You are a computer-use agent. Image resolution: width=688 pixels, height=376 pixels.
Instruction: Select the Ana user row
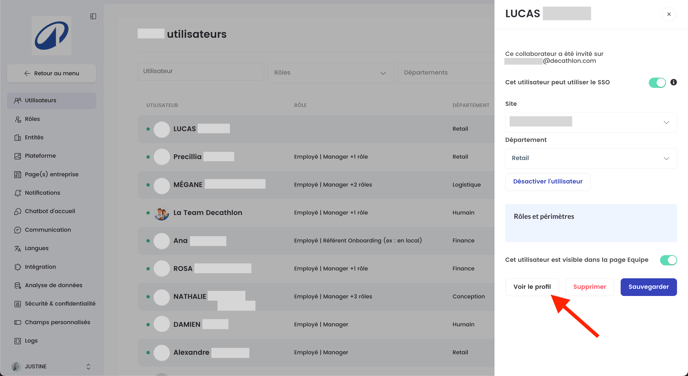click(x=316, y=240)
